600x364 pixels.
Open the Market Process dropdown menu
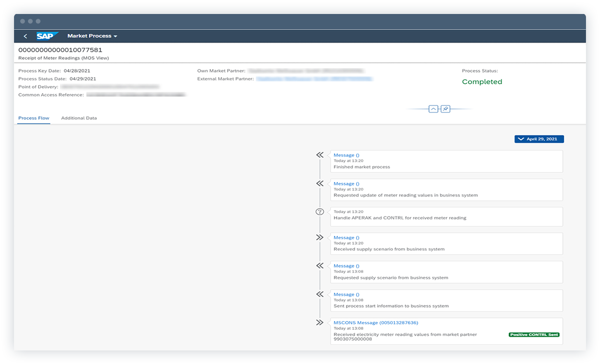coord(92,35)
